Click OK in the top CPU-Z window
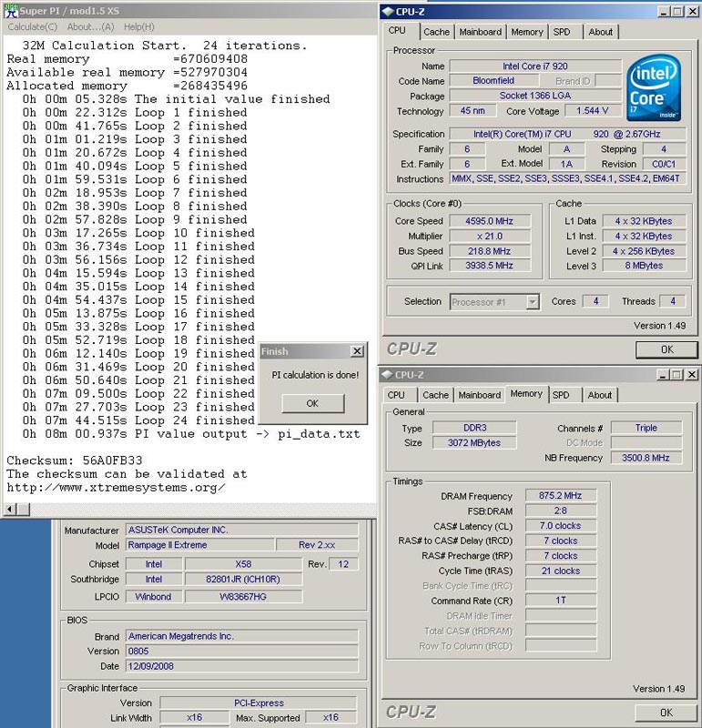 pos(666,349)
